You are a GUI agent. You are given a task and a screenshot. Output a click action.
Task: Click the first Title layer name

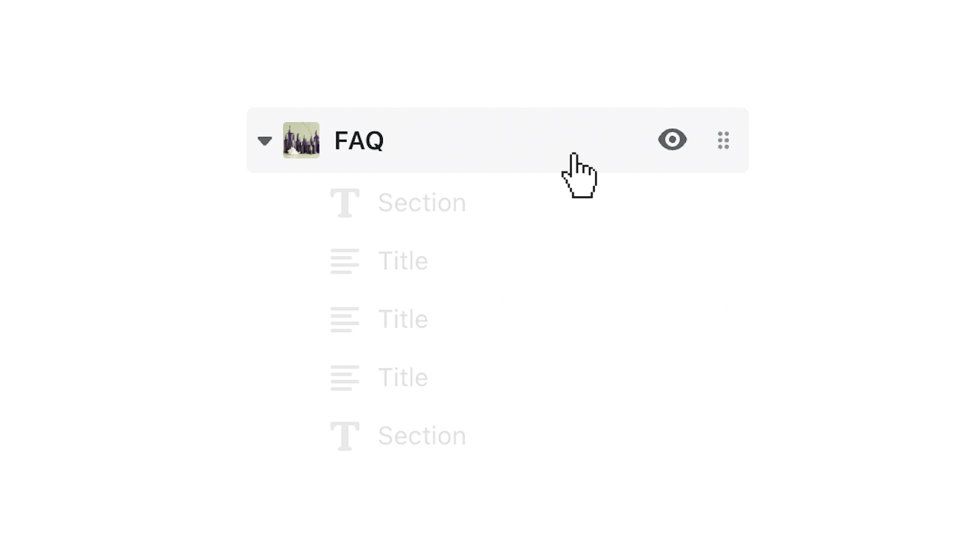[403, 260]
